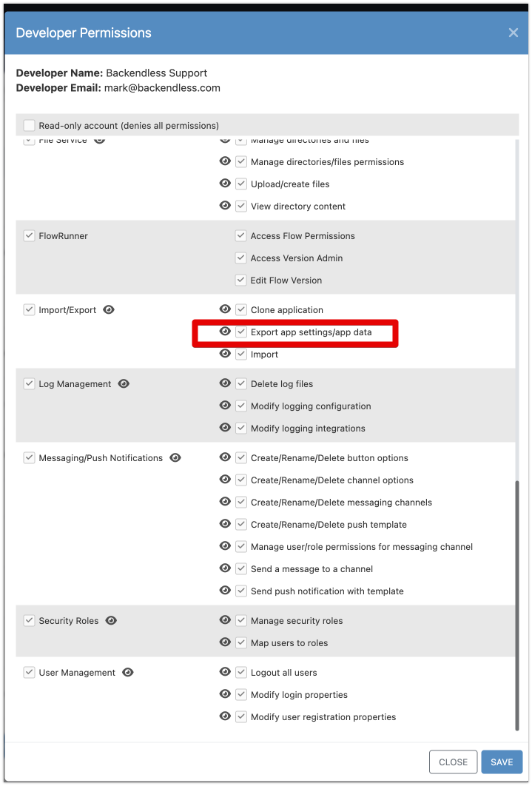Image resolution: width=532 pixels, height=786 pixels.
Task: Uncheck the FlowRunner category checkbox
Action: 29,235
